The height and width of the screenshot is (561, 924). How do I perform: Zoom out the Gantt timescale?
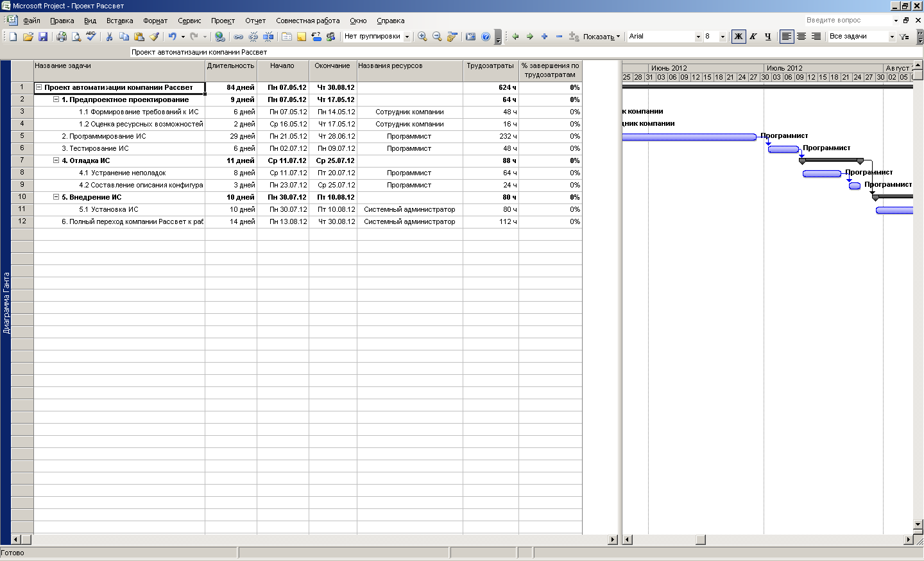[437, 37]
